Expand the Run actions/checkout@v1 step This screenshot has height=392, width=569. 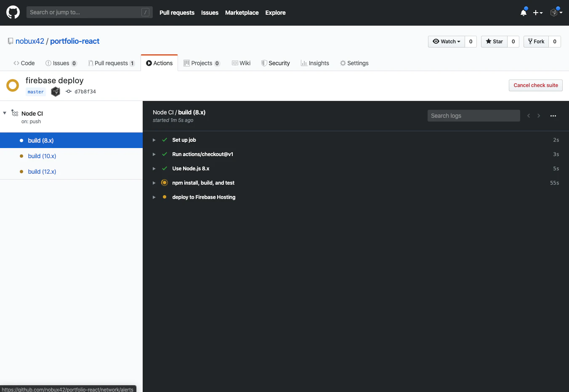(154, 154)
